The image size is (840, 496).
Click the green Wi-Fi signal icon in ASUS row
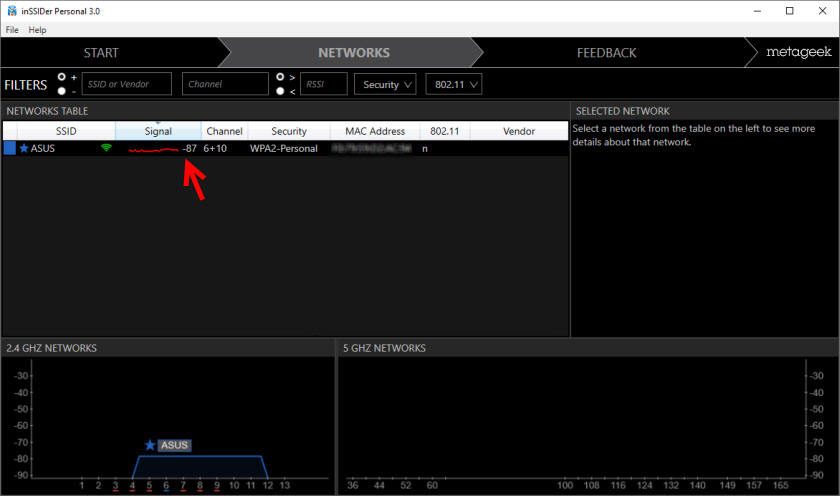106,148
